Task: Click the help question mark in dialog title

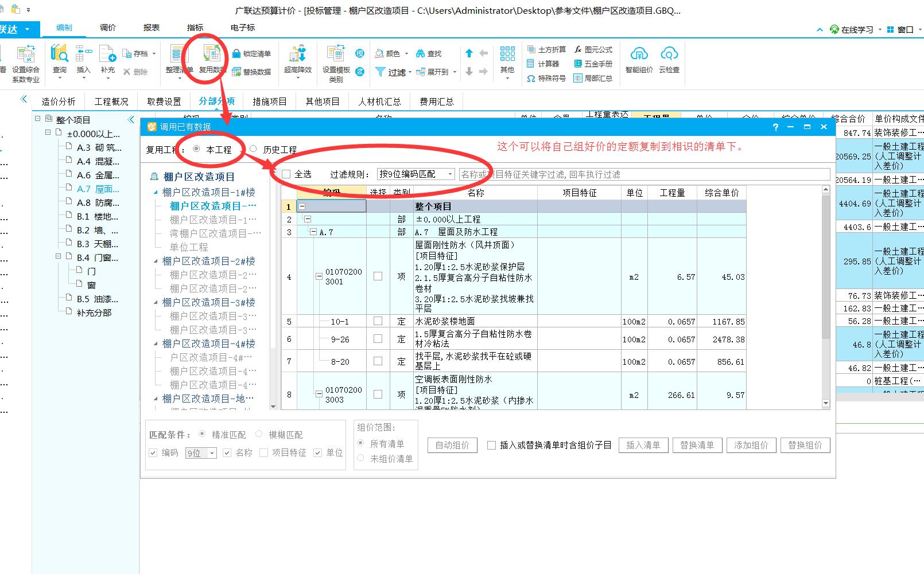Action: coord(775,127)
